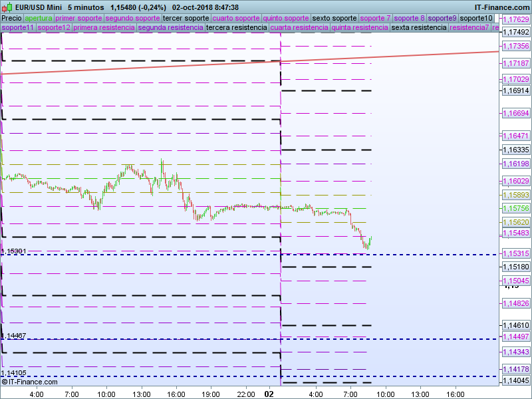532x399 pixels.
Task: Click the 13:00 time label at left side
Action: click(140, 394)
